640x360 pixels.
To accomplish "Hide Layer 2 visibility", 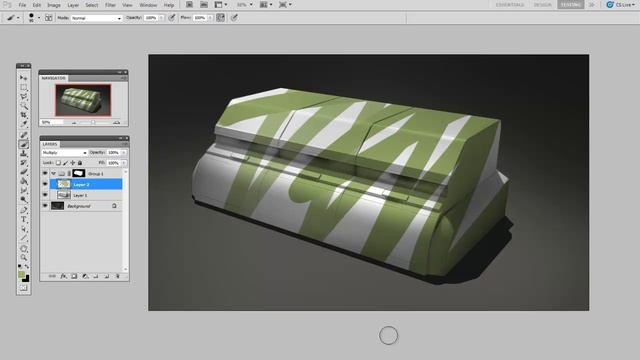I will (x=45, y=184).
